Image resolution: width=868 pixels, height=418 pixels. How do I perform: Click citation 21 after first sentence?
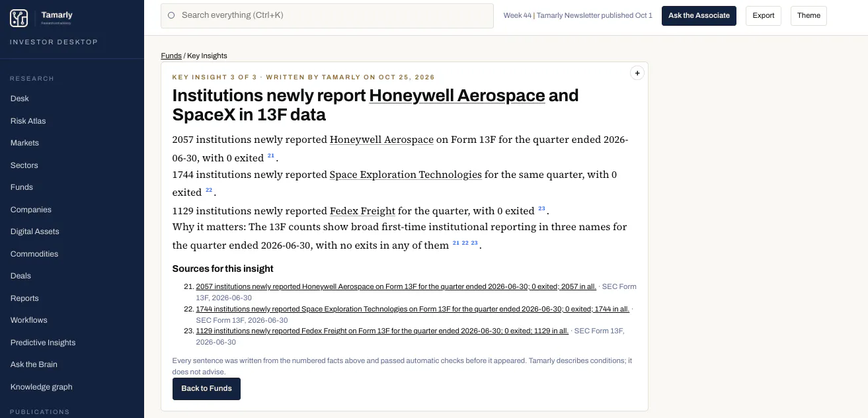tap(270, 156)
